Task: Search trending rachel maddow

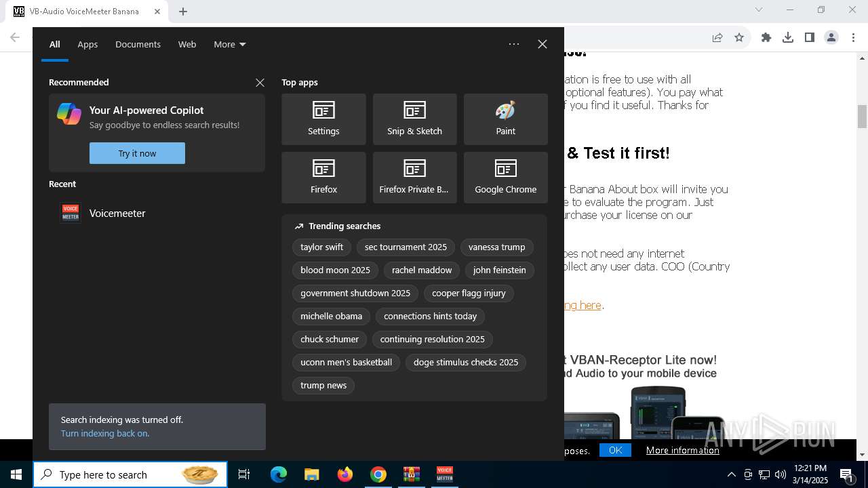Action: [x=422, y=270]
